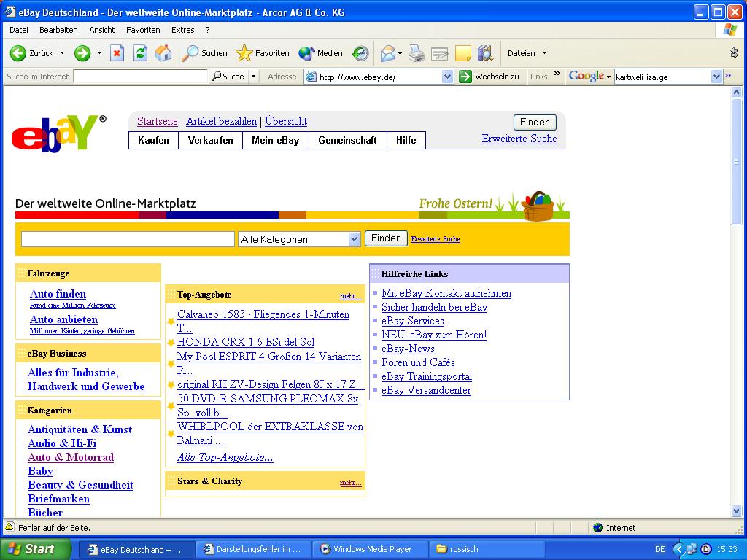747x560 pixels.
Task: Click the vertical scrollbar thumb
Action: click(736, 162)
